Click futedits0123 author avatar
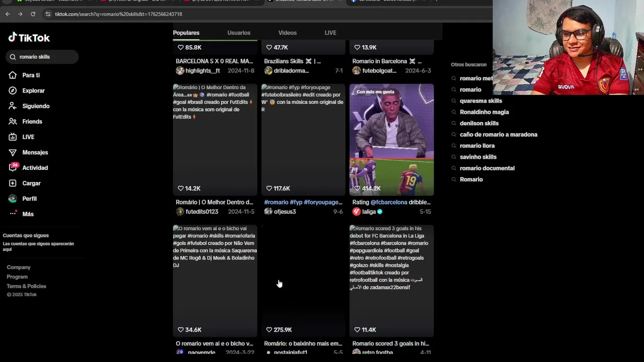The image size is (644, 362). [x=180, y=212]
